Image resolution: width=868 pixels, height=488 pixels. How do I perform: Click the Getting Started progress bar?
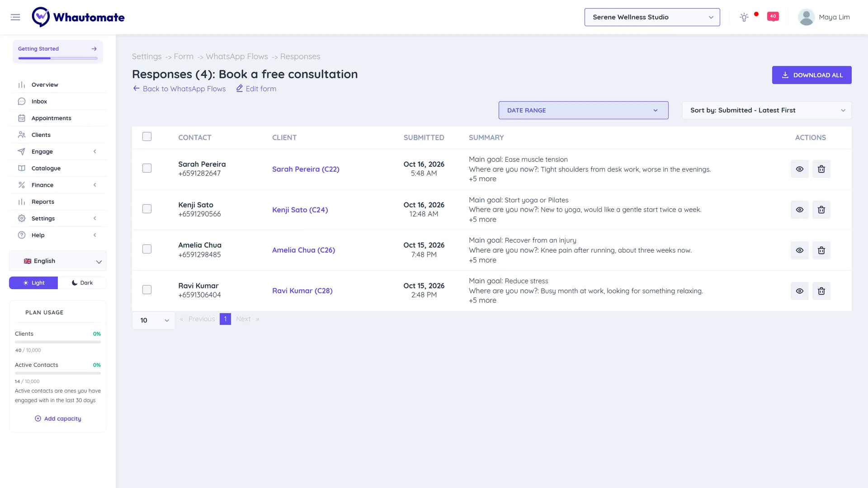point(58,58)
